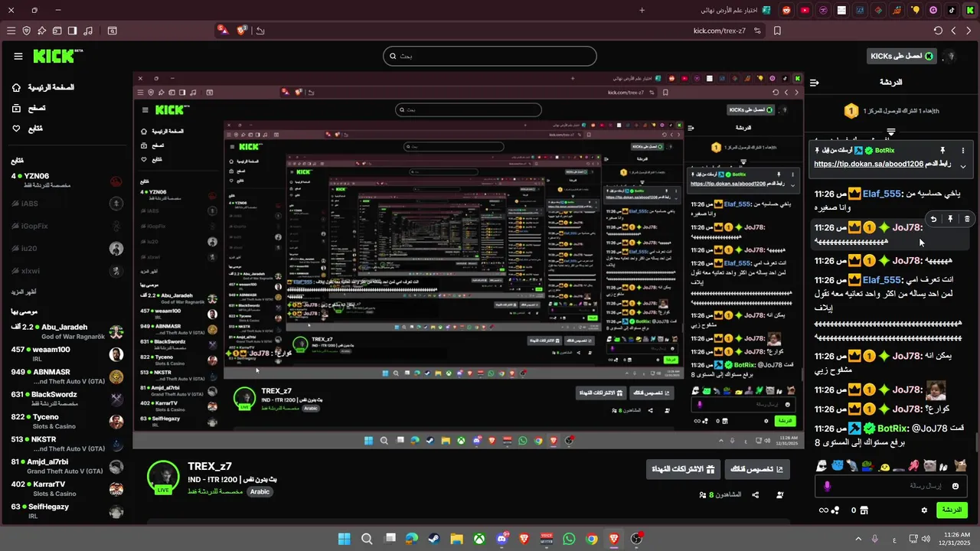Screen dimensions: 980x551
Task: Collapse the chat panel with the arrow icon
Action: click(x=815, y=82)
